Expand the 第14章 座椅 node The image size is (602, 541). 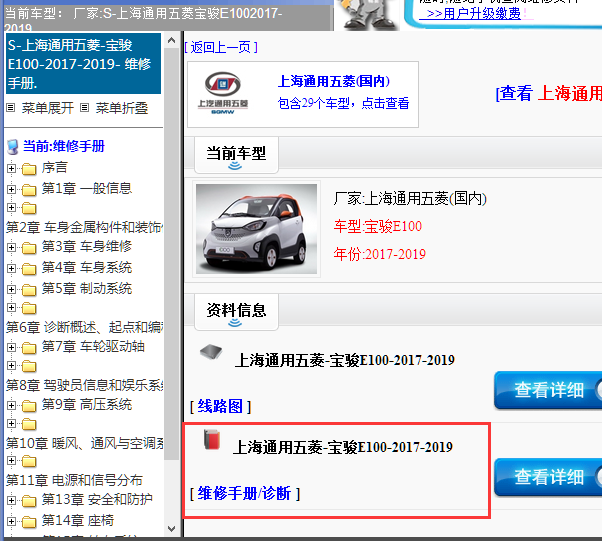pos(12,522)
